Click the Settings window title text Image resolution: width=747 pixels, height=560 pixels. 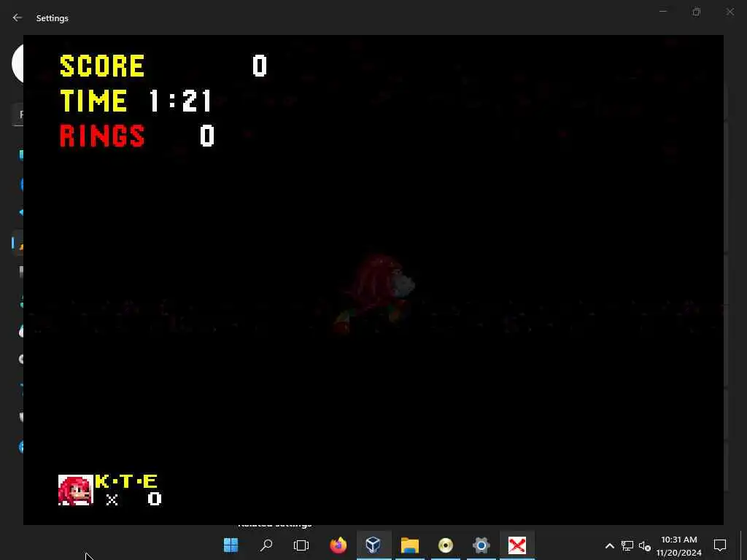[53, 18]
